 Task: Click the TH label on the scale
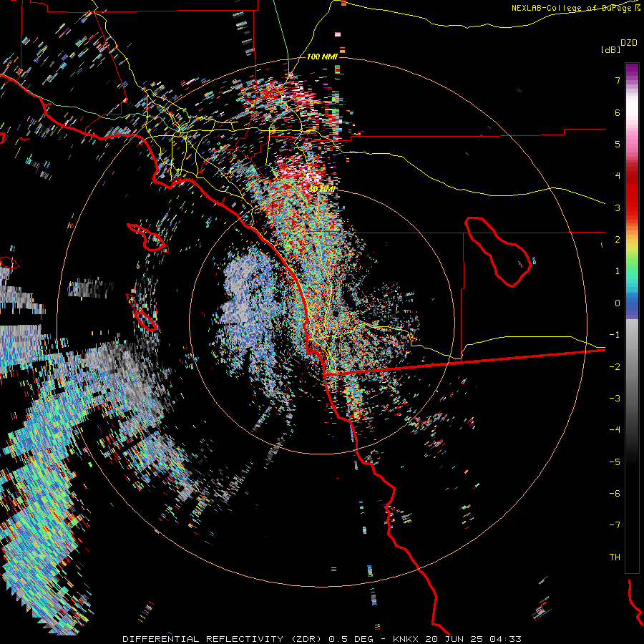click(x=615, y=557)
